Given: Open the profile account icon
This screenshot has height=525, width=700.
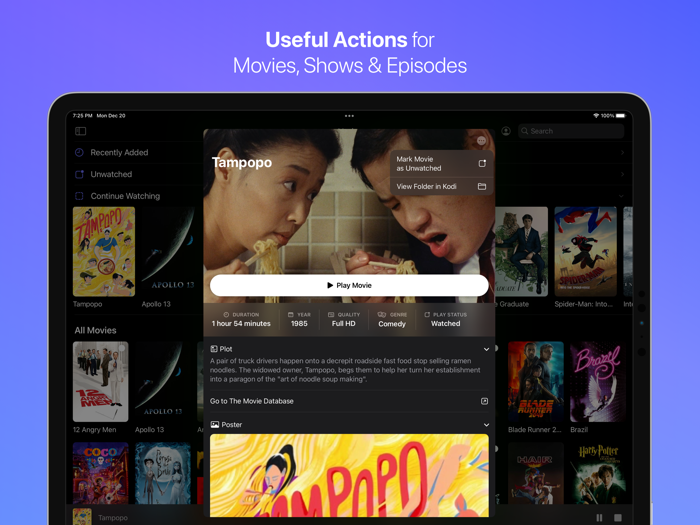Looking at the screenshot, I should (x=506, y=131).
